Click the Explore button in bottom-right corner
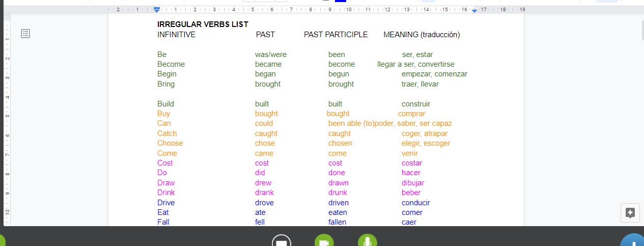The width and height of the screenshot is (644, 246). pos(630,213)
